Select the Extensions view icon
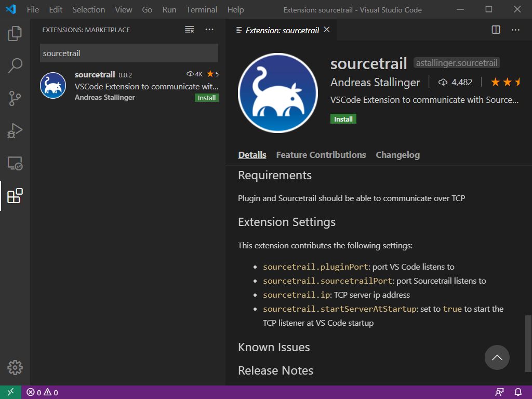 tap(15, 196)
